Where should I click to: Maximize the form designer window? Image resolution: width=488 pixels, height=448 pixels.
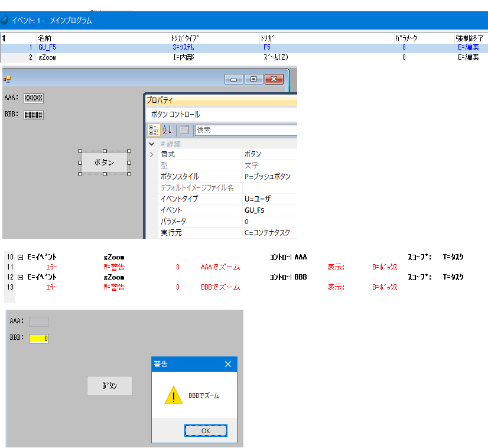pos(254,79)
